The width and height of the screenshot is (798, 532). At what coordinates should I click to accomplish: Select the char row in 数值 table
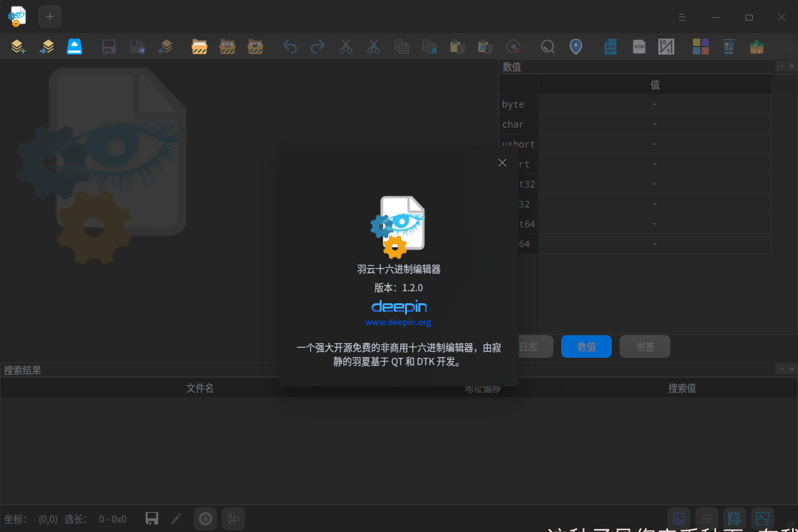point(635,124)
